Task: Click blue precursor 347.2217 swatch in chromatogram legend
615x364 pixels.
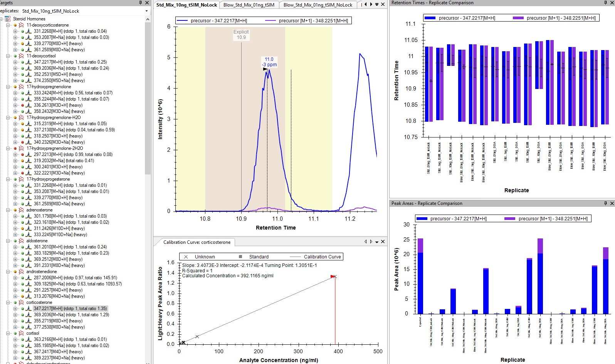Action: [182, 21]
